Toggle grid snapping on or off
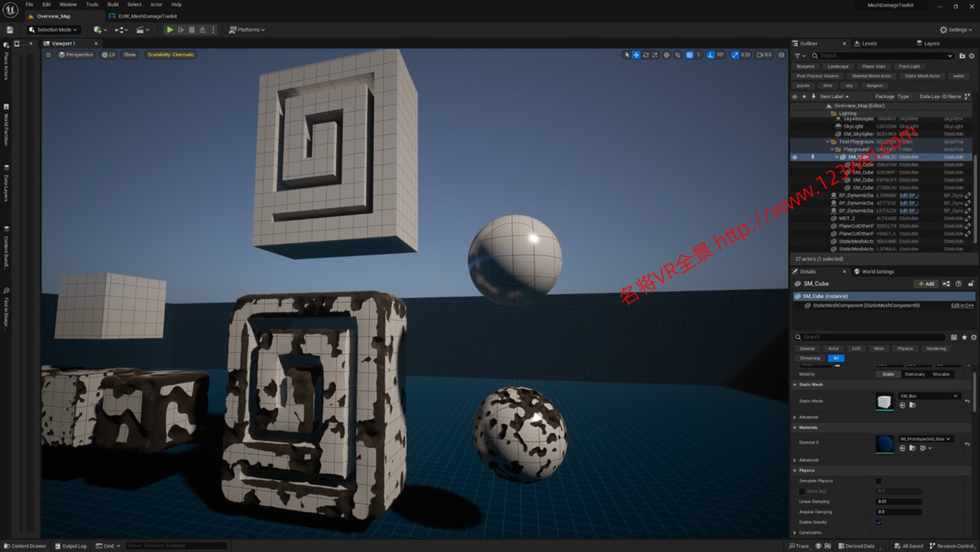This screenshot has height=552, width=980. pos(689,54)
